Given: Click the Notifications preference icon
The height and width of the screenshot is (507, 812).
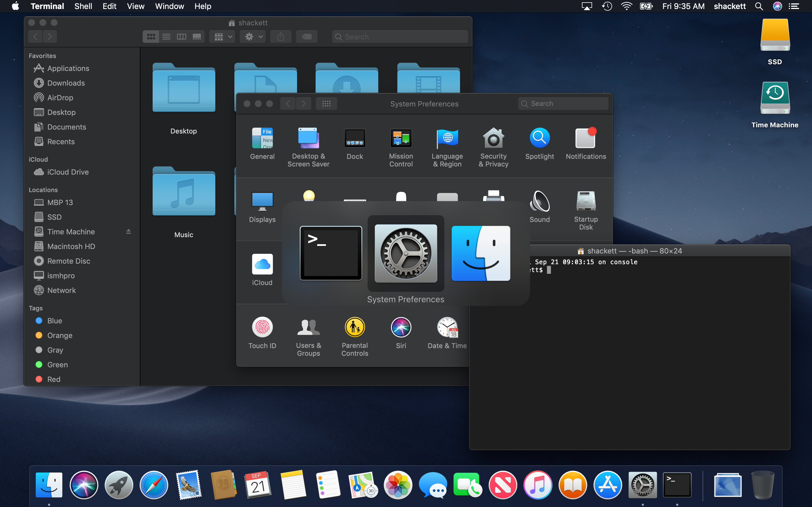Looking at the screenshot, I should (586, 139).
